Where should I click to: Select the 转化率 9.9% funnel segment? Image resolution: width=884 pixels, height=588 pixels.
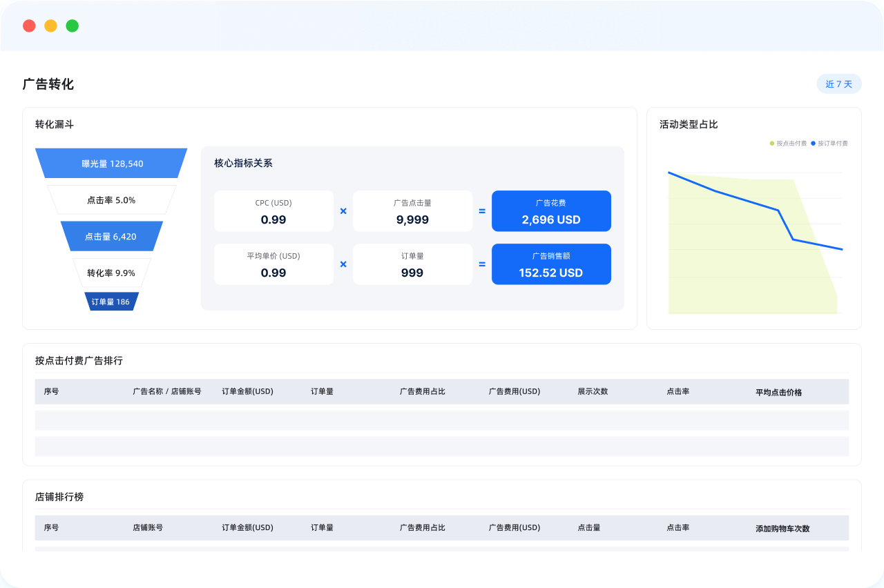[111, 273]
